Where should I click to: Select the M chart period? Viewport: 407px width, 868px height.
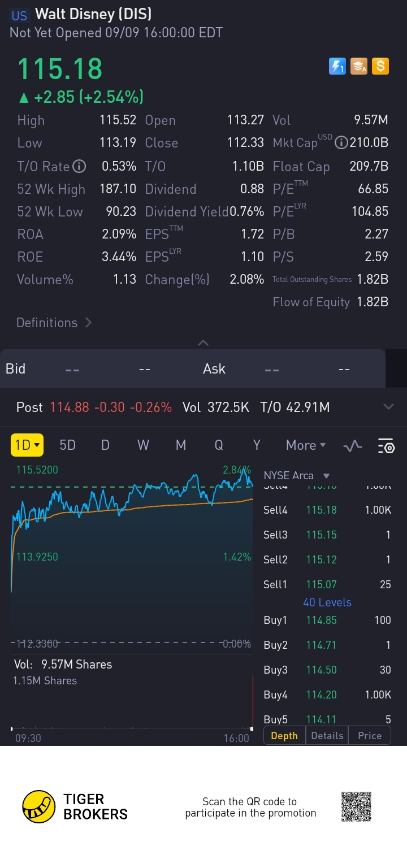click(x=181, y=445)
